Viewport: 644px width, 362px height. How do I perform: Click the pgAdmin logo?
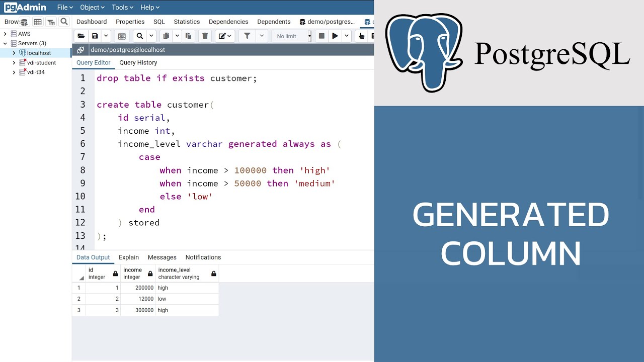[25, 8]
